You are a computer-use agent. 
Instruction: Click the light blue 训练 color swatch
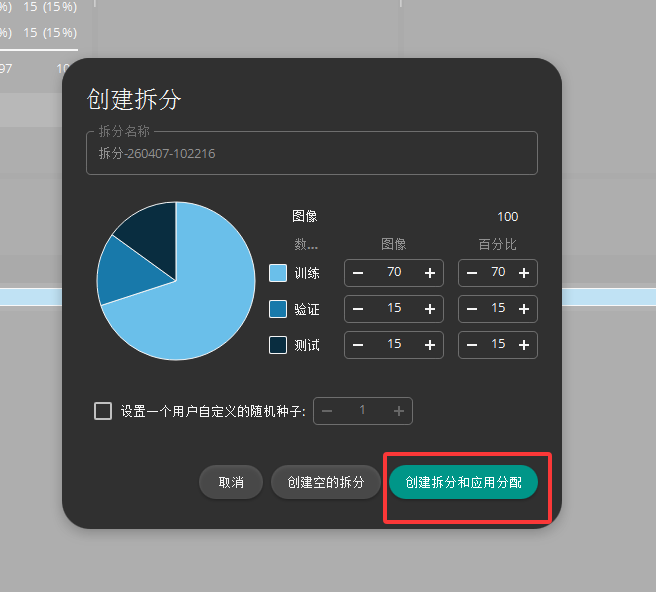[278, 273]
